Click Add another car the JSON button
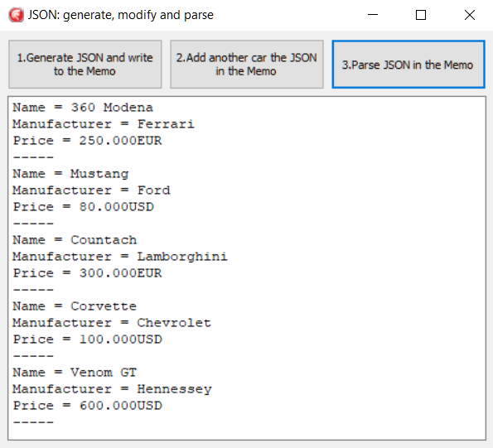This screenshot has height=448, width=493. (x=247, y=65)
